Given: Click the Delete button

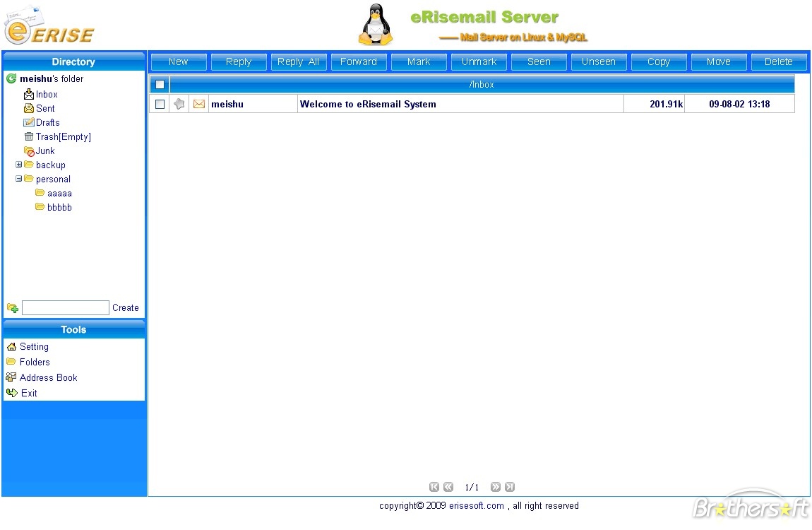Looking at the screenshot, I should 779,61.
